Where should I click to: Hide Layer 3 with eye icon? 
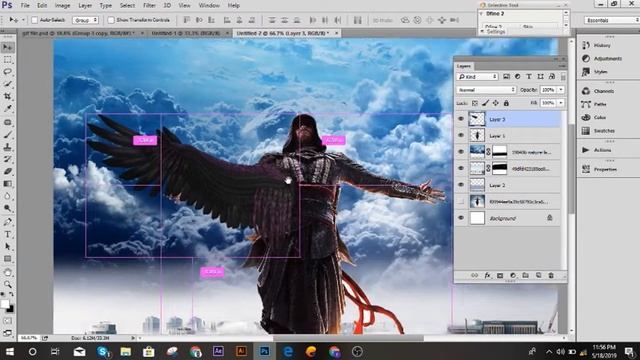(461, 119)
